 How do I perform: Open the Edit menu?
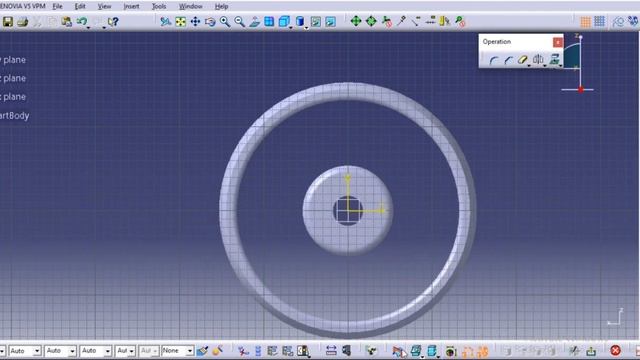pyautogui.click(x=80, y=7)
